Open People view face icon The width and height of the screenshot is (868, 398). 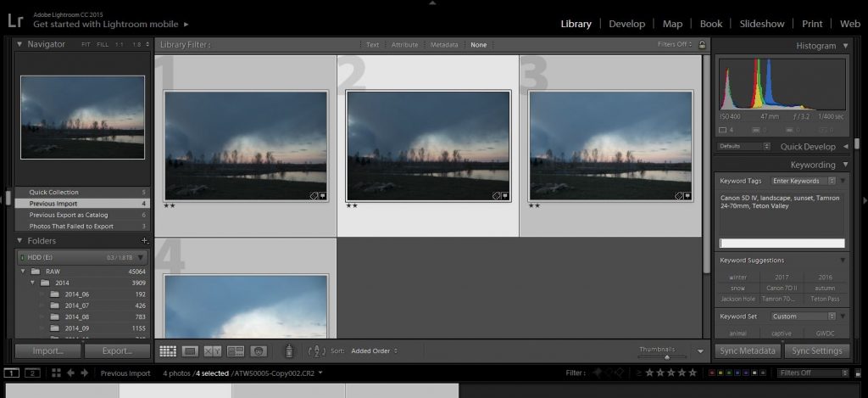point(259,350)
